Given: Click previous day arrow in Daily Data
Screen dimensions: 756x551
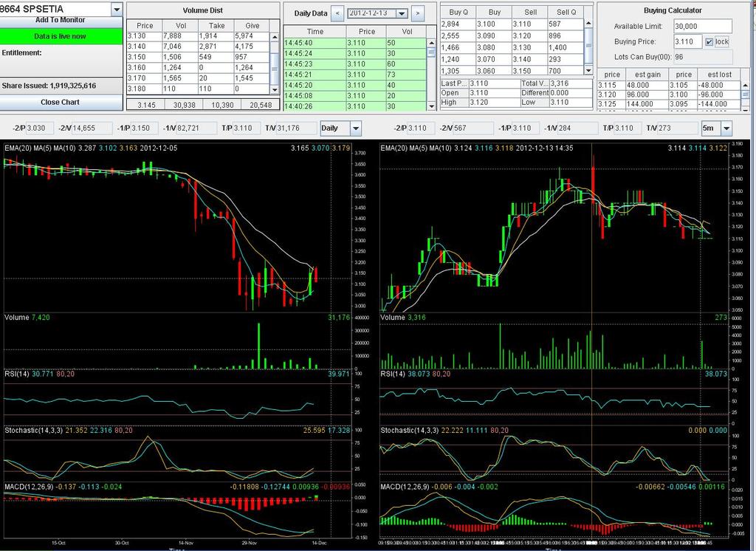Looking at the screenshot, I should [337, 13].
